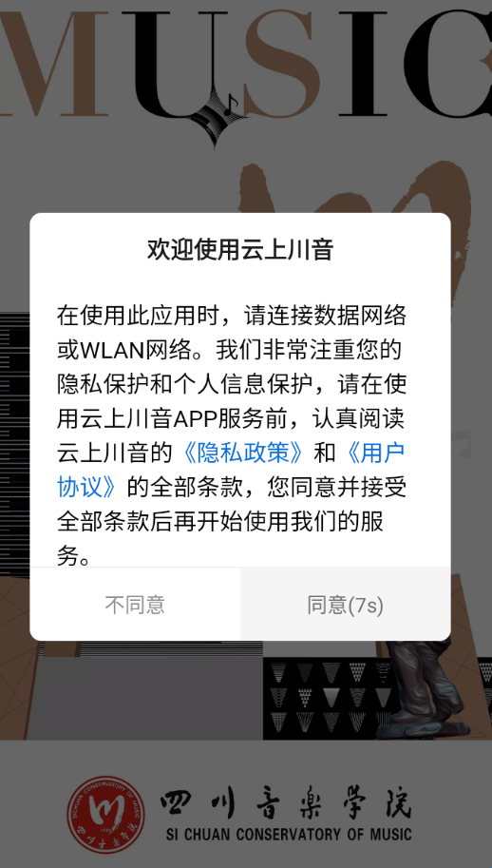Screen dimensions: 492x868
Task: Tap the 同意(7s) agree button
Action: pos(346,605)
